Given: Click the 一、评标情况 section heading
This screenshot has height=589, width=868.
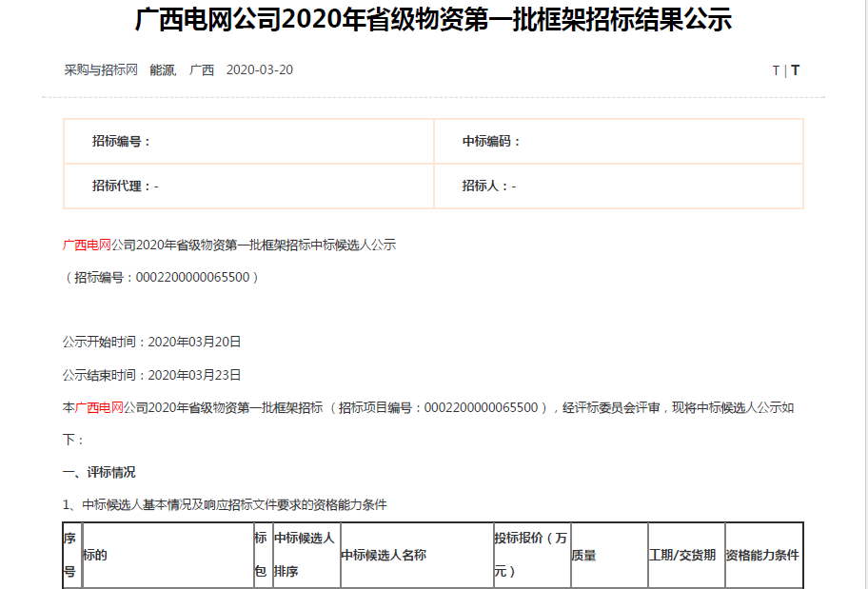Looking at the screenshot, I should tap(99, 472).
